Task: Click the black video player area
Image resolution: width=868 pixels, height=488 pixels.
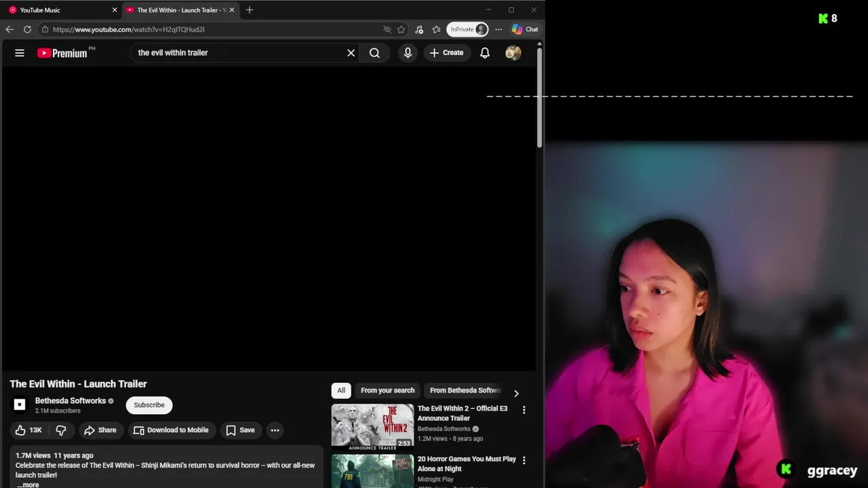Action: 268,220
